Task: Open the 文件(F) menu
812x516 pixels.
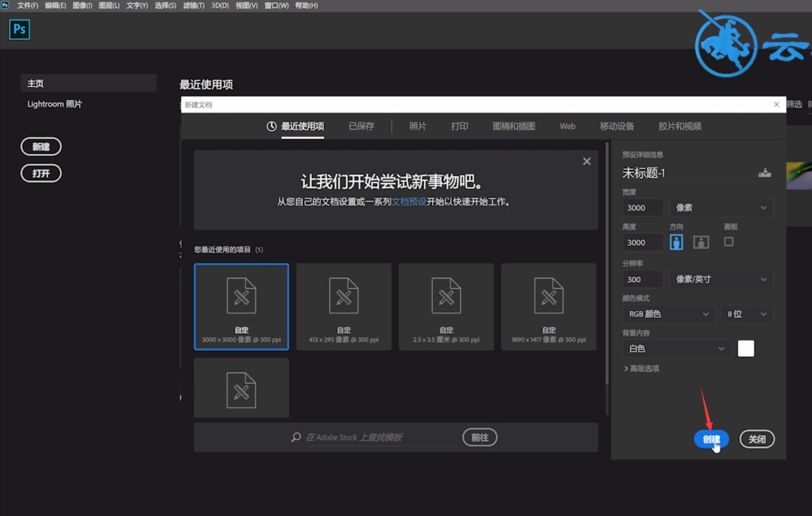Action: (x=28, y=6)
